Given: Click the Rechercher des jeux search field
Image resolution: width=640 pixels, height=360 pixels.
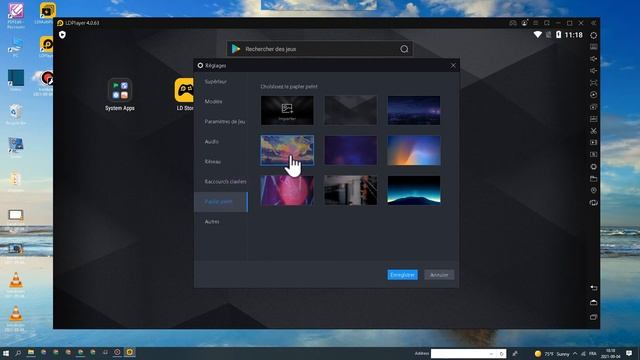Looking at the screenshot, I should [320, 49].
